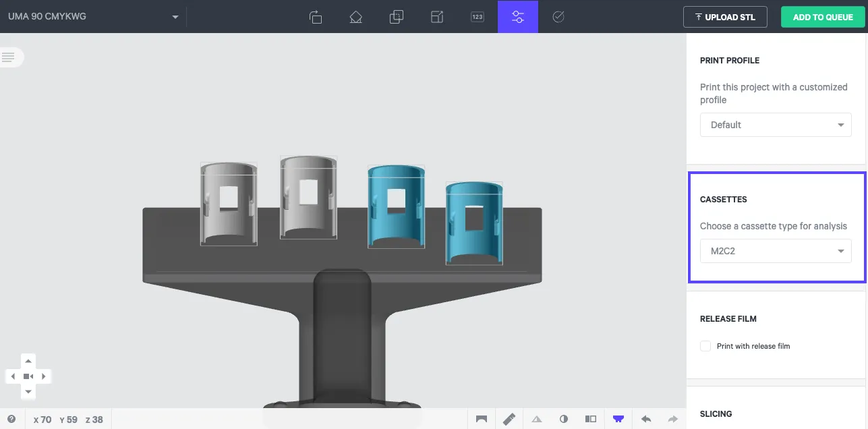This screenshot has width=868, height=429.
Task: Open the scale/resize tool icon
Action: pos(437,17)
